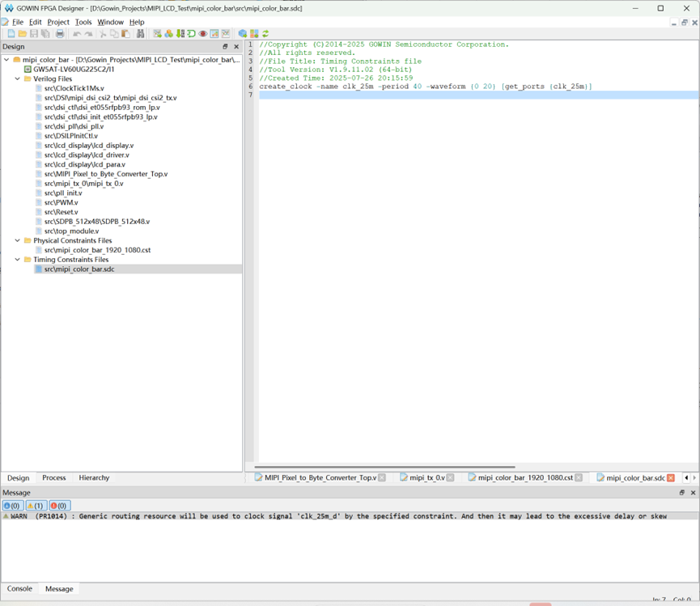Screen dimensions: 700x606
Task: Select src\ClockTick1Ms.v file
Action: 74,88
